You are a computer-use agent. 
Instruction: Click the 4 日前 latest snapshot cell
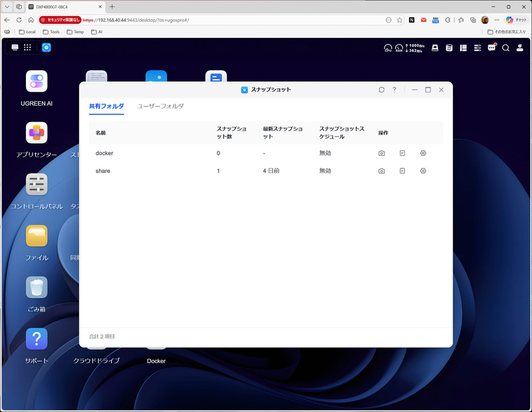click(x=271, y=171)
